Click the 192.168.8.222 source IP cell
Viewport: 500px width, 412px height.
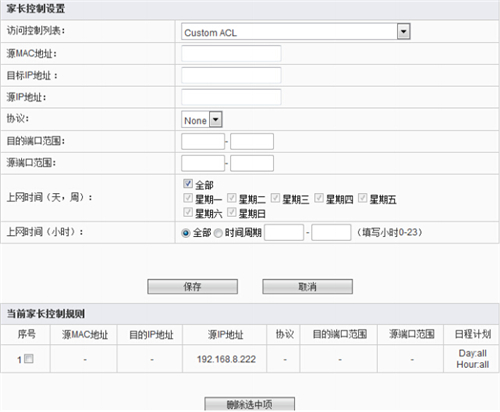pos(226,359)
